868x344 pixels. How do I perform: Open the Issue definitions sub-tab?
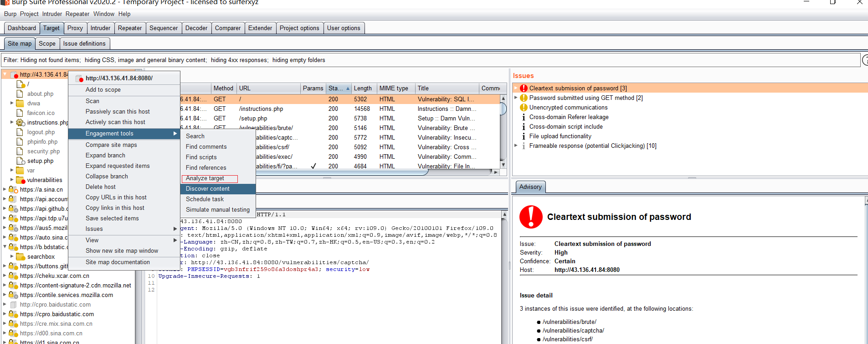[x=84, y=44]
